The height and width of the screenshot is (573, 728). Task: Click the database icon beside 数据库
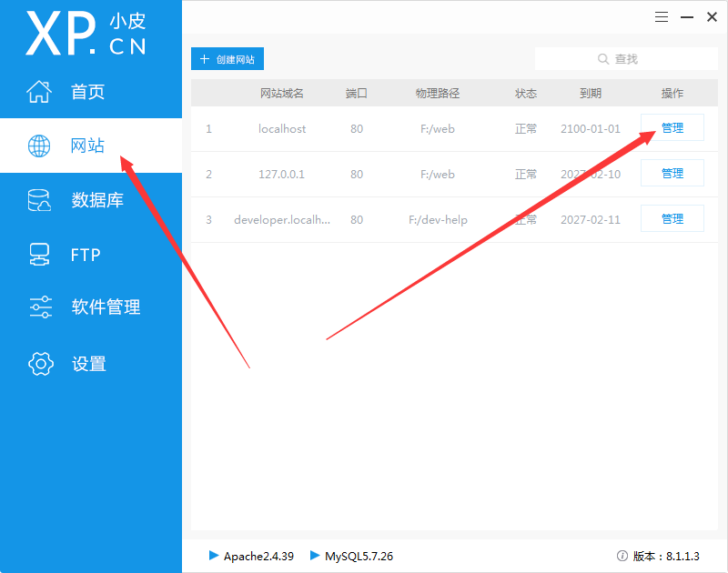(40, 200)
